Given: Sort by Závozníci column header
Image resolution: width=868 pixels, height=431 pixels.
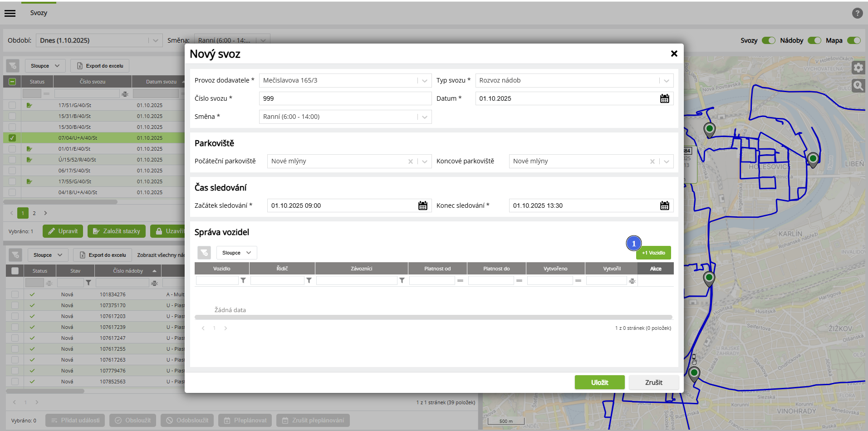Looking at the screenshot, I should point(362,269).
